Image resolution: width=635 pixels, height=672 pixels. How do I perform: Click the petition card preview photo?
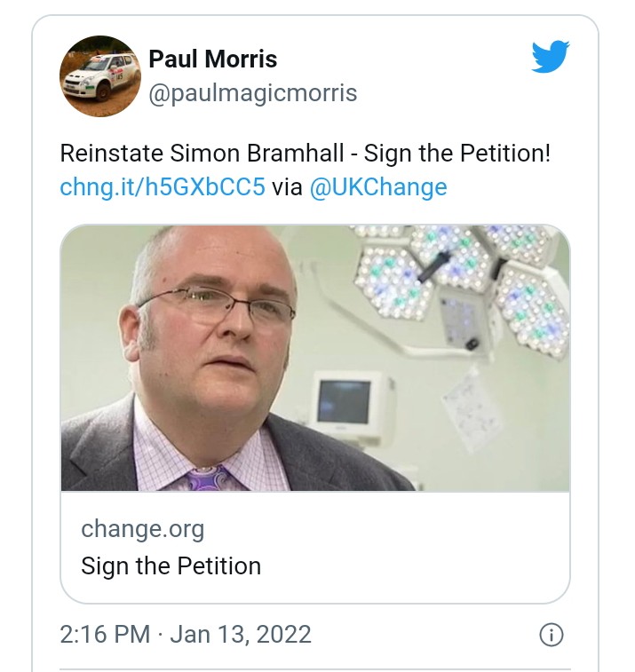click(314, 358)
